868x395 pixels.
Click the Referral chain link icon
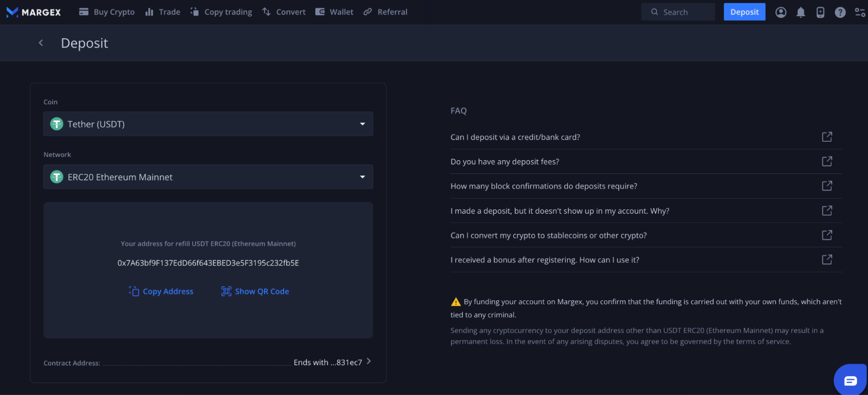pos(368,12)
